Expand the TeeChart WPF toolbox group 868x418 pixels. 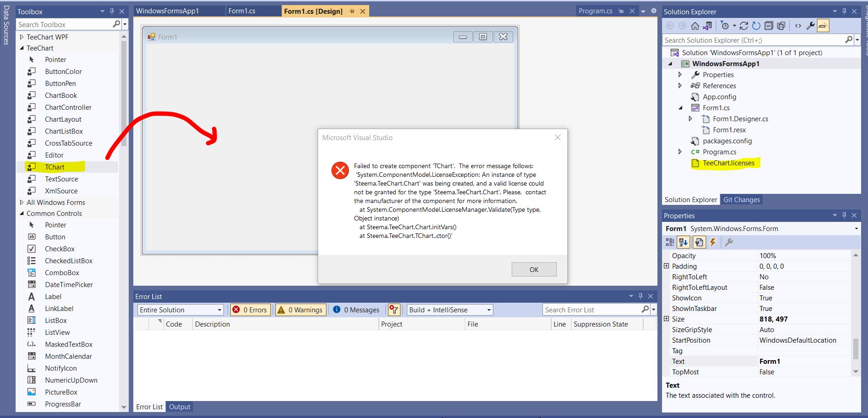(22, 37)
